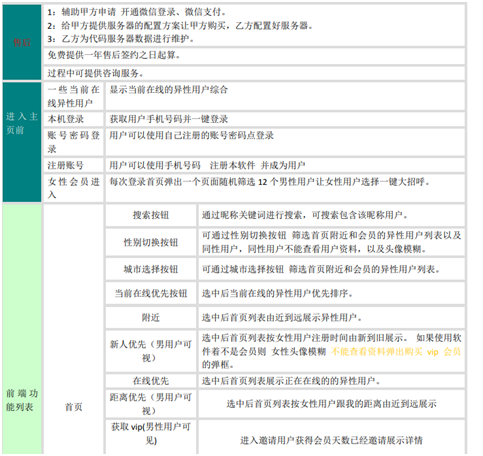Click the description starting 可通过城市选择按钮
This screenshot has height=456, width=483.
[321, 269]
